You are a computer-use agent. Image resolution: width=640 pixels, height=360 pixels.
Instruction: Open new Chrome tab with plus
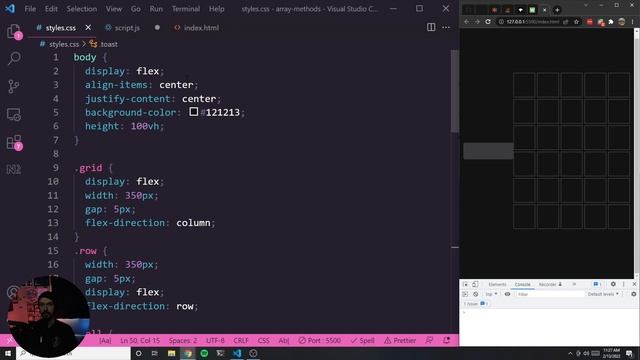(x=557, y=10)
